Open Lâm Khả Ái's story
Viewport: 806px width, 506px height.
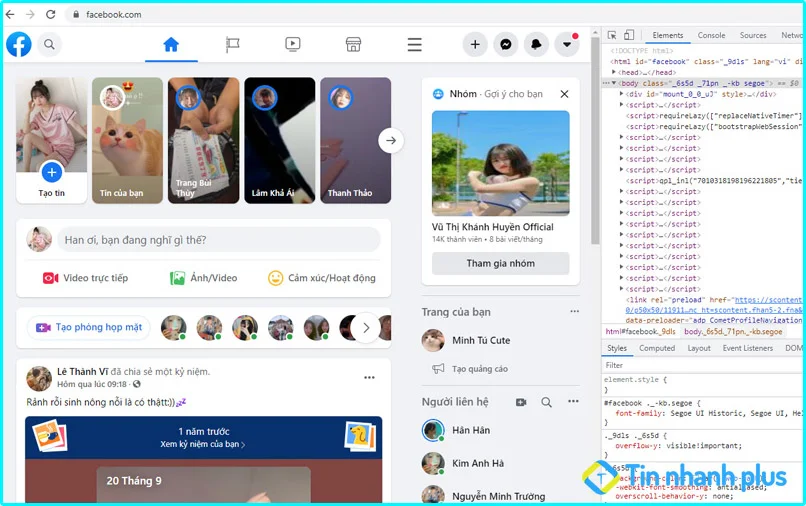tap(280, 140)
